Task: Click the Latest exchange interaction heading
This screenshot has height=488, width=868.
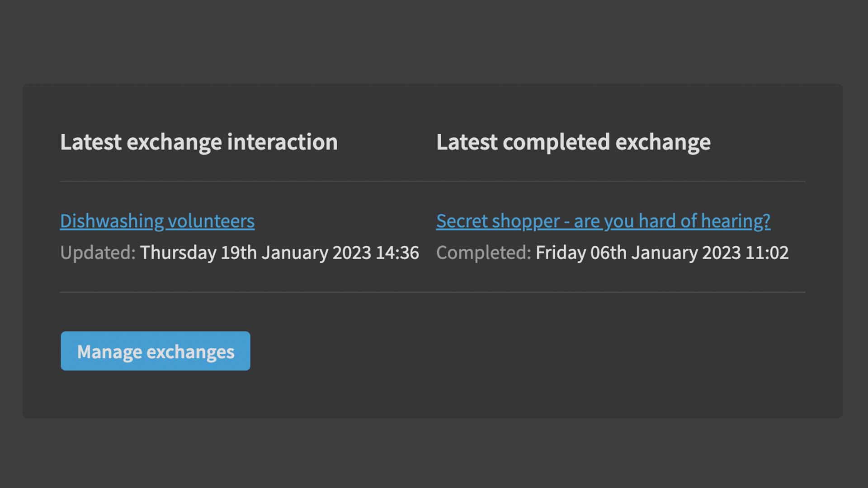Action: (198, 142)
